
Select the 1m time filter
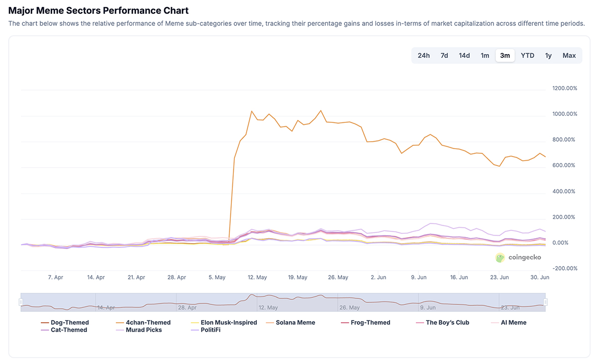point(485,55)
